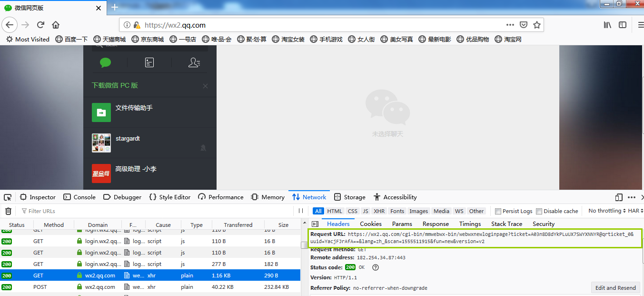
Task: Open status code help question mark
Action: [x=375, y=267]
